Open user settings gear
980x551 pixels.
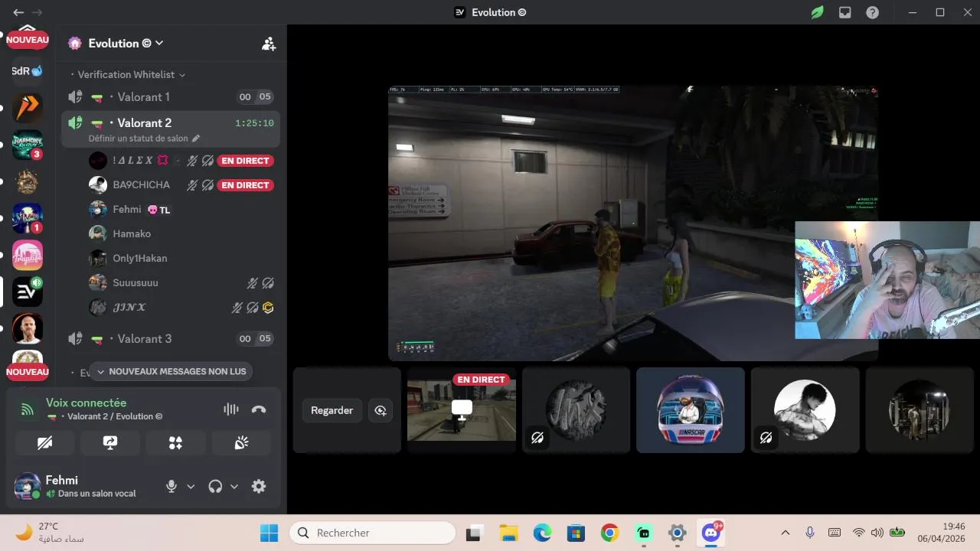click(259, 486)
